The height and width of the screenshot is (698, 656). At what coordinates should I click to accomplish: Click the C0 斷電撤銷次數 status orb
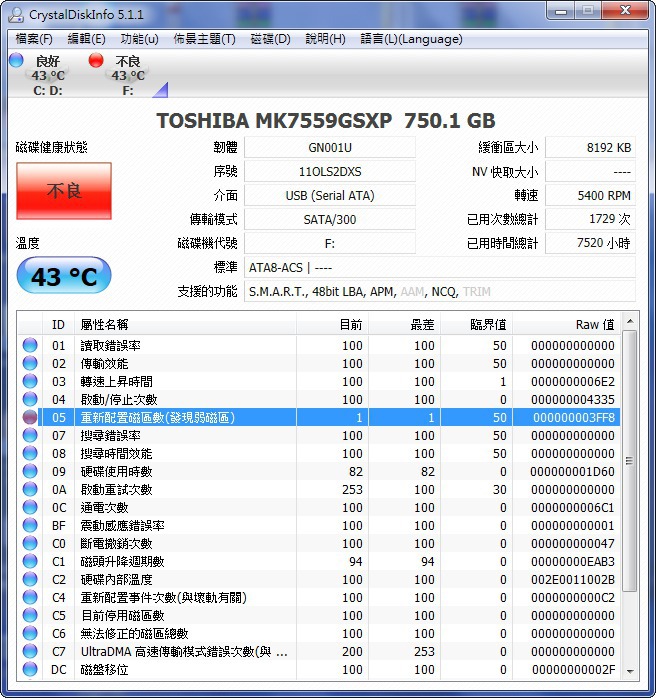[30, 543]
